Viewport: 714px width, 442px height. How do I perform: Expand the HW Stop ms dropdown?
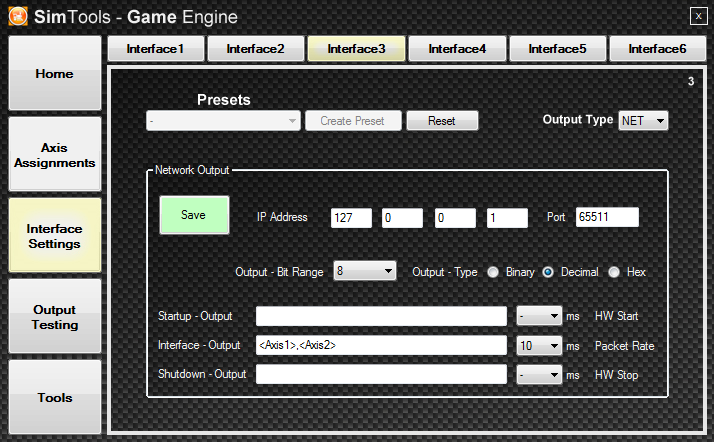point(539,375)
